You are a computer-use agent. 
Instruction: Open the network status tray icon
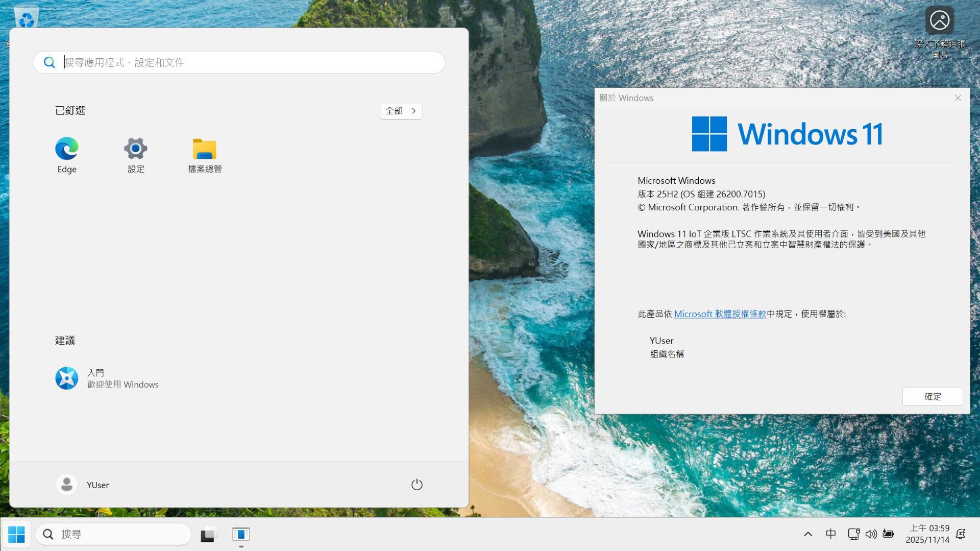[x=853, y=534]
